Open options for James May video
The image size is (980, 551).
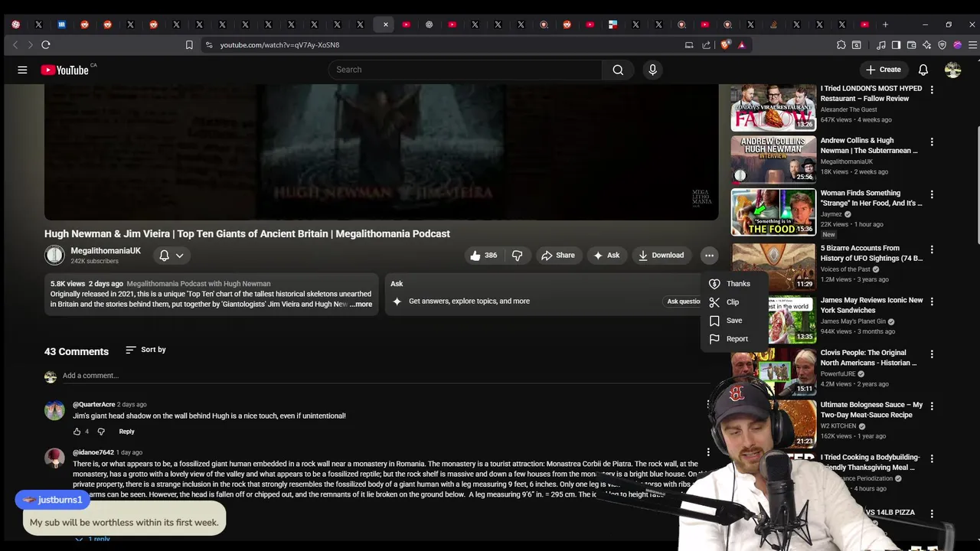coord(932,302)
